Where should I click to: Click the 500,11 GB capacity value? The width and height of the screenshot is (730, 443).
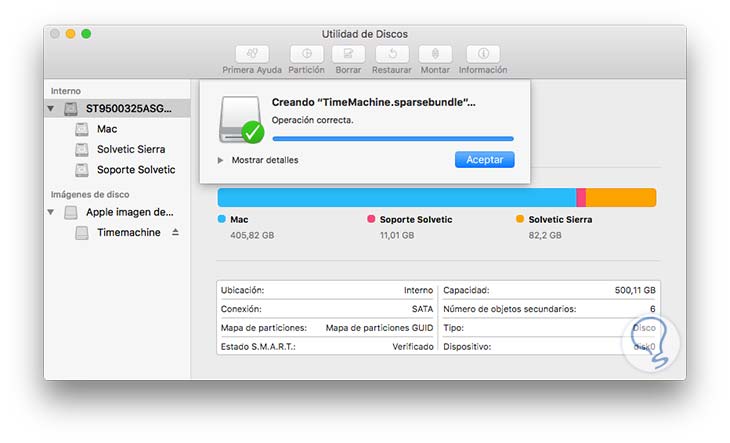coord(635,290)
